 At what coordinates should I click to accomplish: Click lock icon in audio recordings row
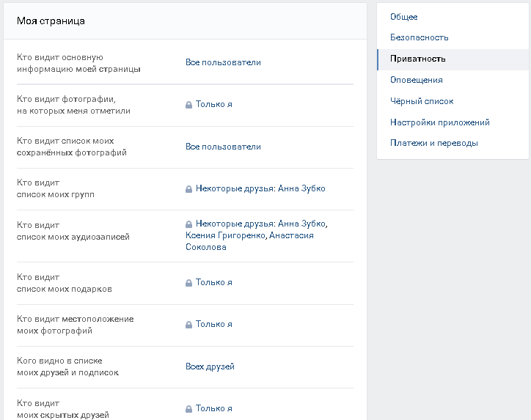coord(188,224)
